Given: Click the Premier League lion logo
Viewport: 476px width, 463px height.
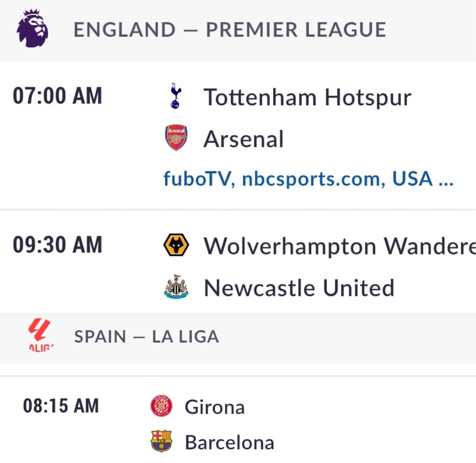Looking at the screenshot, I should [32, 28].
